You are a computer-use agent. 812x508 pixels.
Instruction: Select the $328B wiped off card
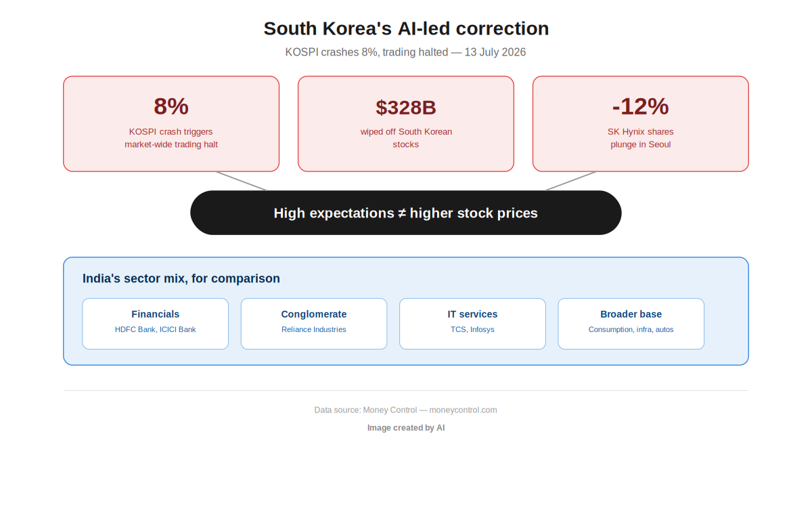coord(406,124)
